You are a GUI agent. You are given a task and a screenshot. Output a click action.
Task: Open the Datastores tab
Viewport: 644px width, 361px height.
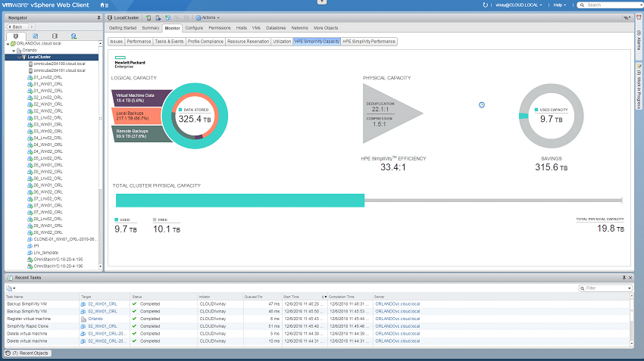[276, 28]
